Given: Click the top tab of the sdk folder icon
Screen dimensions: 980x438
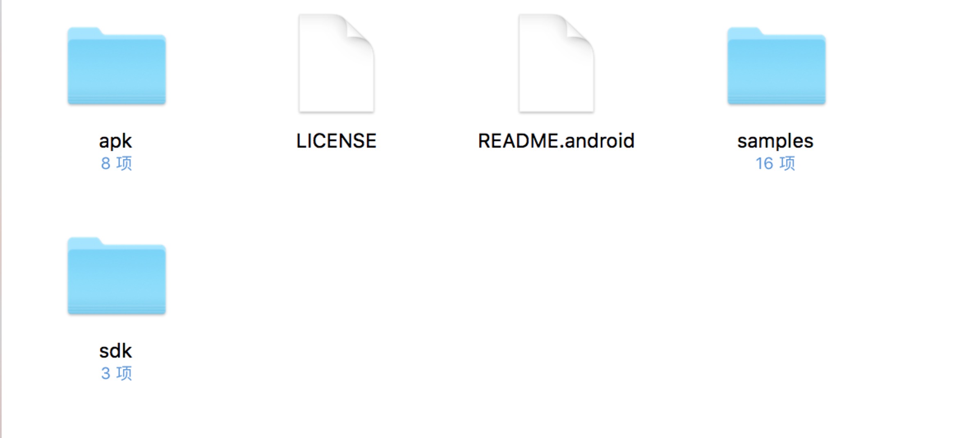Looking at the screenshot, I should coord(85,242).
